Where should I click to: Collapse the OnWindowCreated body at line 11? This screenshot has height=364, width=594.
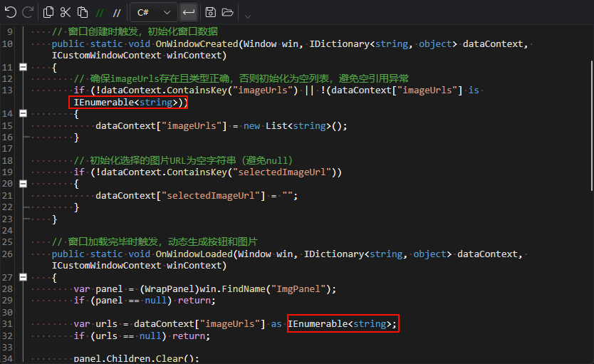pos(23,67)
